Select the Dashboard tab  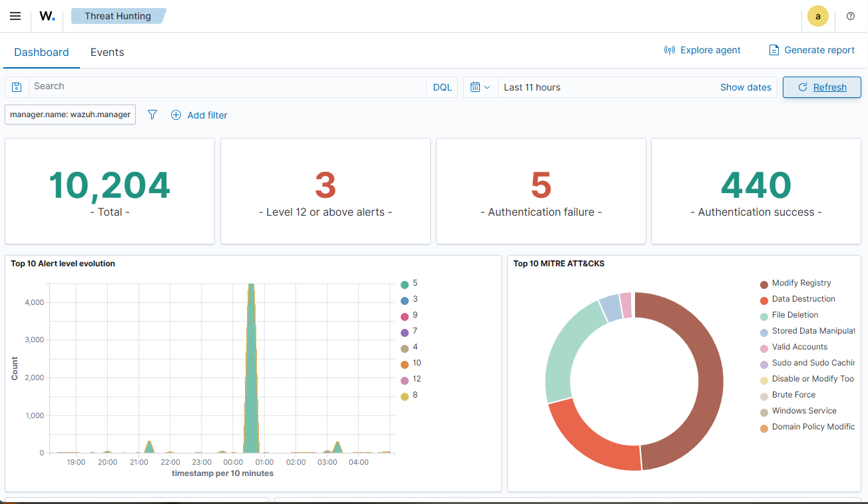[41, 52]
